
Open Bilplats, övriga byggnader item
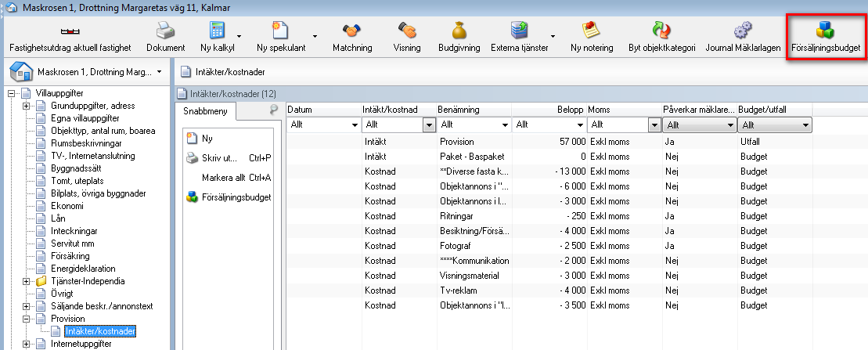point(99,193)
